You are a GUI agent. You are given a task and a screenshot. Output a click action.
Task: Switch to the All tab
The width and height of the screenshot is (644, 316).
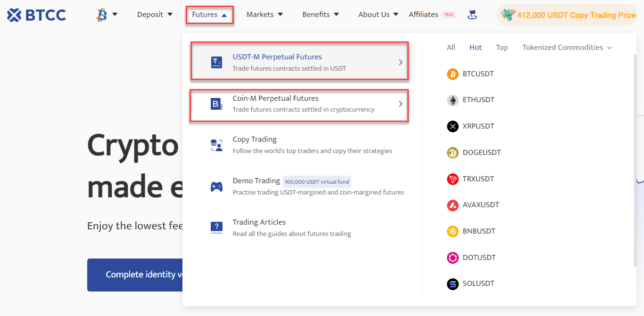tap(451, 48)
